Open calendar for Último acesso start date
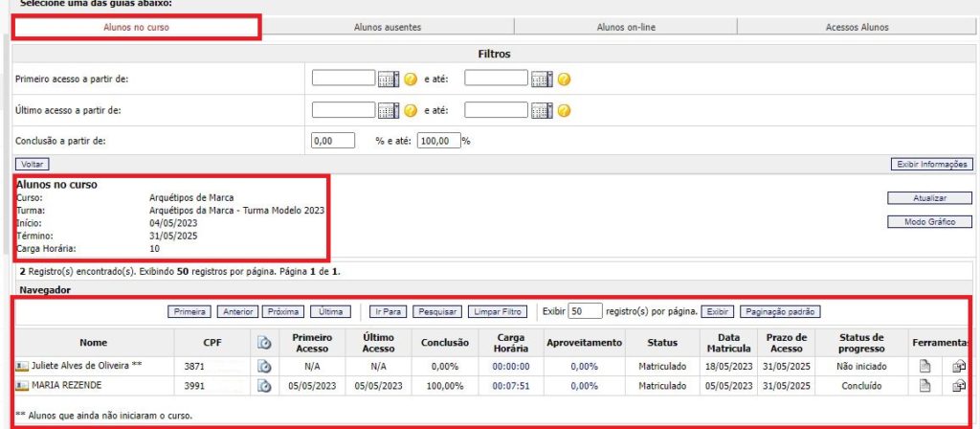This screenshot has height=429, width=980. click(389, 110)
